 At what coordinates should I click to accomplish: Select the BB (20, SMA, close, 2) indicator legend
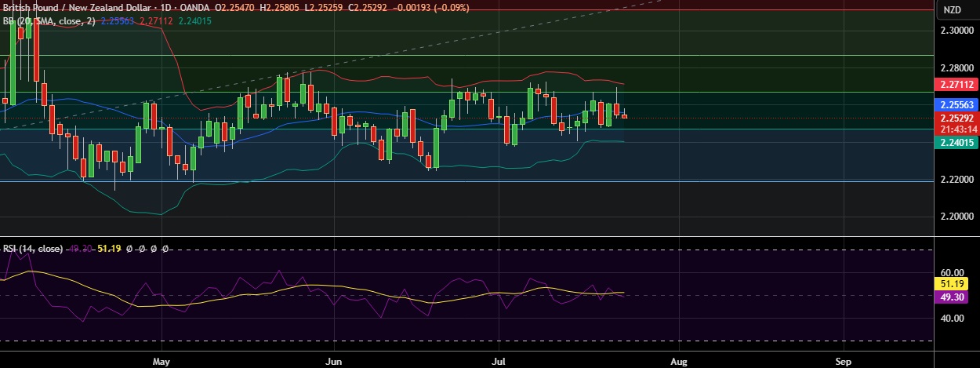pyautogui.click(x=49, y=21)
